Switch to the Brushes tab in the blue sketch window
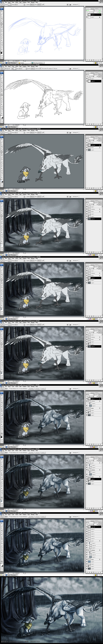 93,9
